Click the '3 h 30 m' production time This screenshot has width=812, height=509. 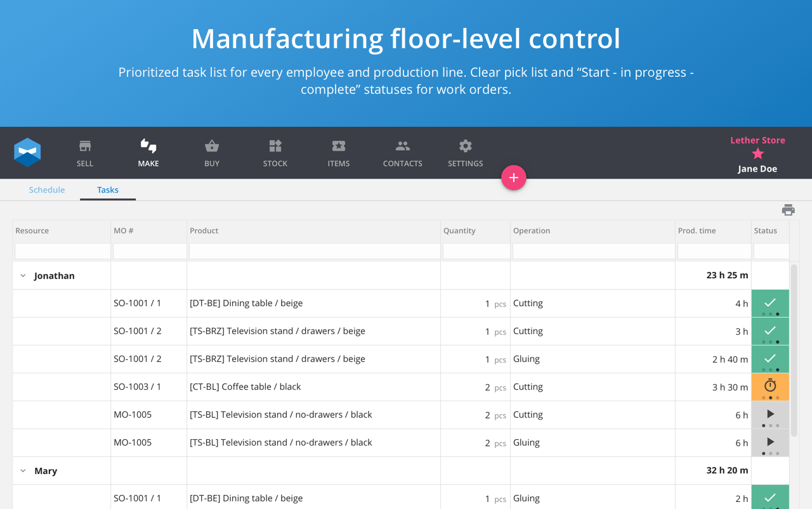click(730, 387)
